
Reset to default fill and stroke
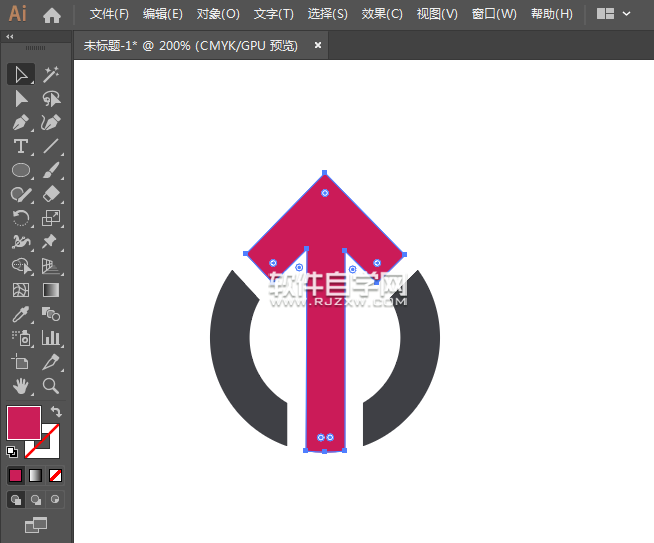tap(12, 451)
